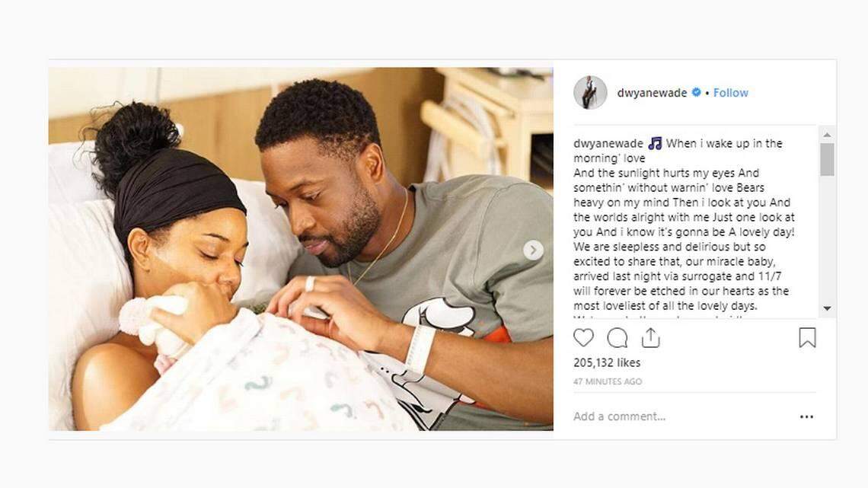Like the post with the heart icon
Viewport: 868px width, 488px height.
coord(583,337)
